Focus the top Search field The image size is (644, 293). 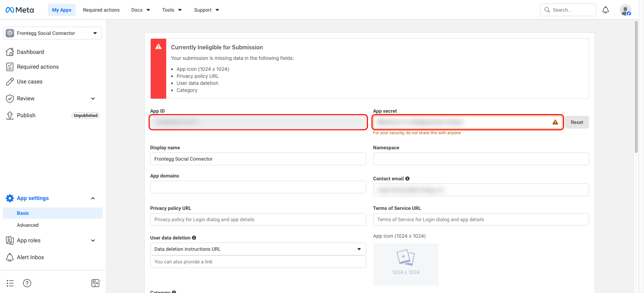coord(568,10)
